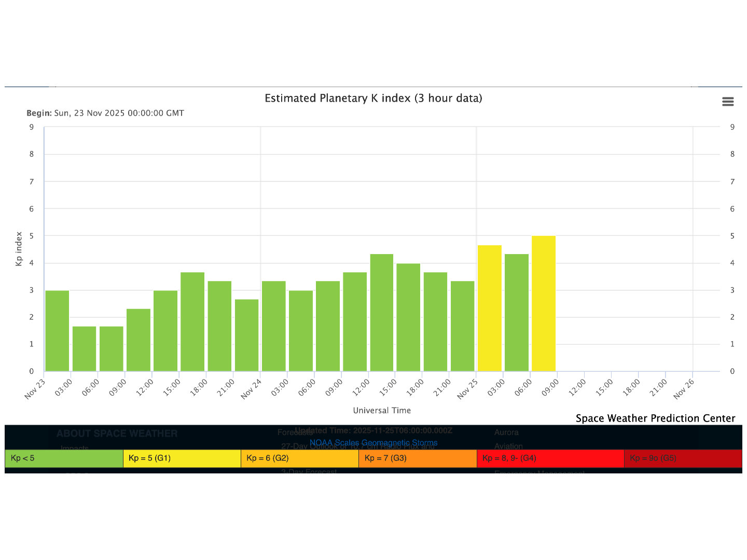
Task: Click the green bar at Nov 24 12:00
Action: [382, 313]
